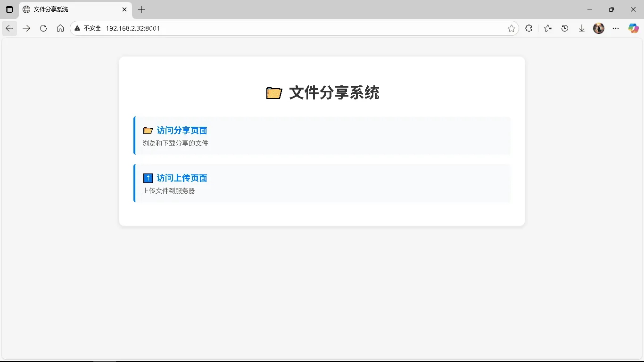Go to the browser home page
Viewport: 644px width, 362px height.
[60, 28]
